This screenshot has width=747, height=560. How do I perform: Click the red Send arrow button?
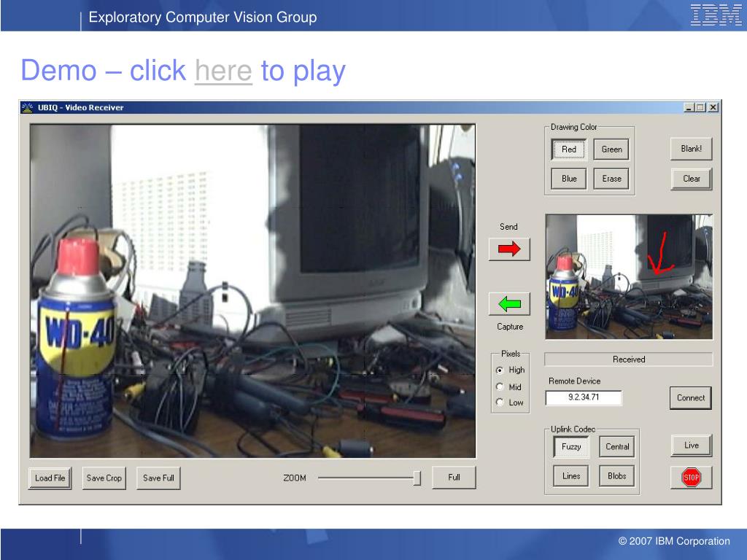(509, 249)
